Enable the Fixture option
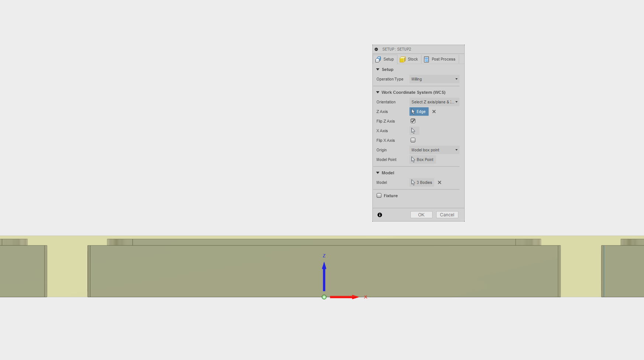The image size is (644, 360). click(x=379, y=195)
